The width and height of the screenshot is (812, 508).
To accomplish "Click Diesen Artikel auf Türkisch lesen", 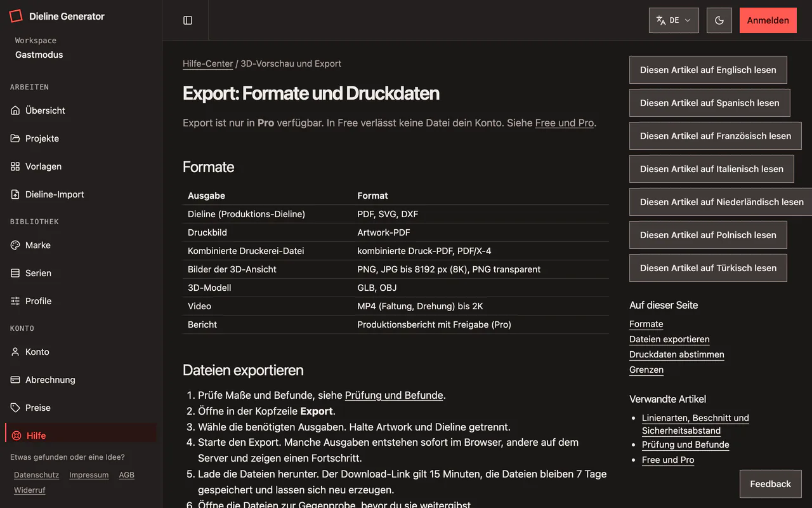I will [x=708, y=268].
